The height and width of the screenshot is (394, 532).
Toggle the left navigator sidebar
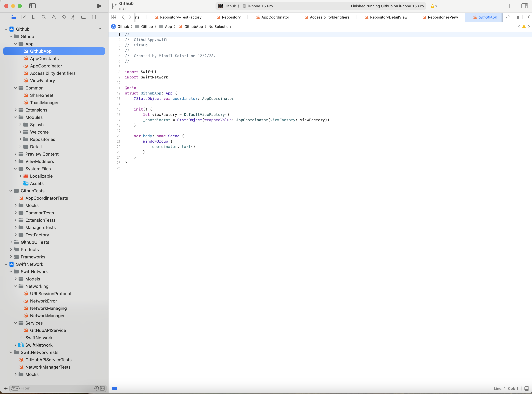[32, 6]
